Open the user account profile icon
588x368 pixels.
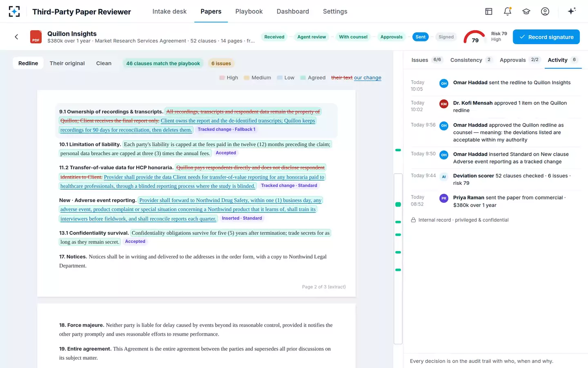pos(545,11)
